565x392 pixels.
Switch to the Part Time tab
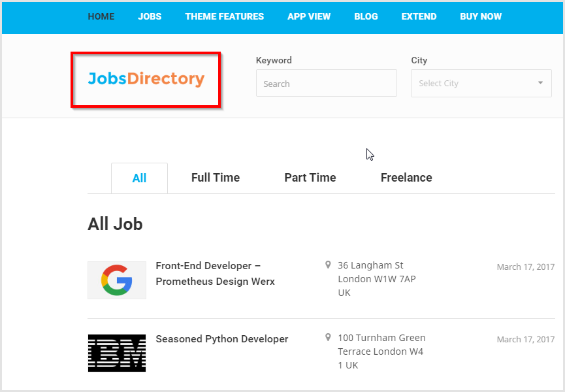(310, 178)
